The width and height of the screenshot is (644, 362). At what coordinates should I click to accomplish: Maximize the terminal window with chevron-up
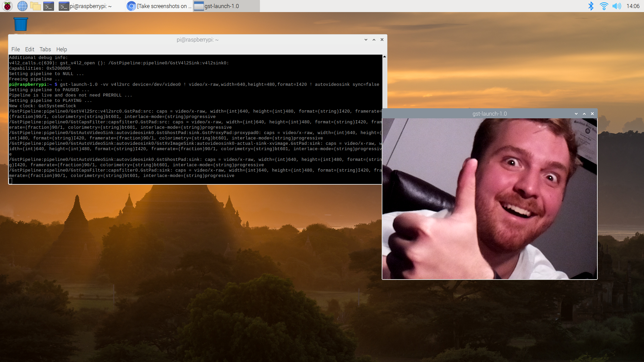(374, 40)
